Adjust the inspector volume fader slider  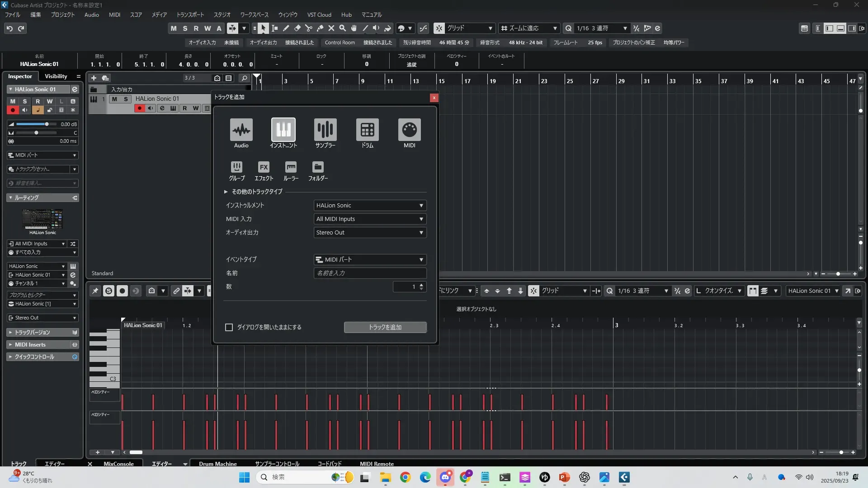pos(46,124)
